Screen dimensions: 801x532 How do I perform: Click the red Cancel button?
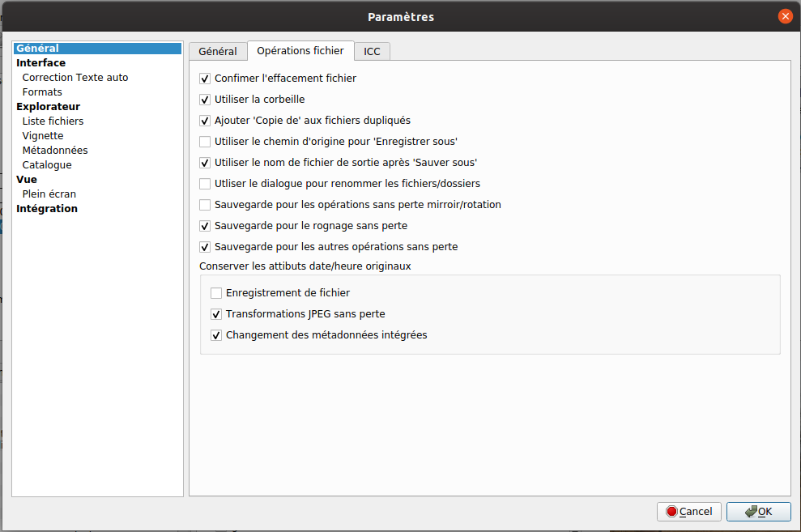688,512
